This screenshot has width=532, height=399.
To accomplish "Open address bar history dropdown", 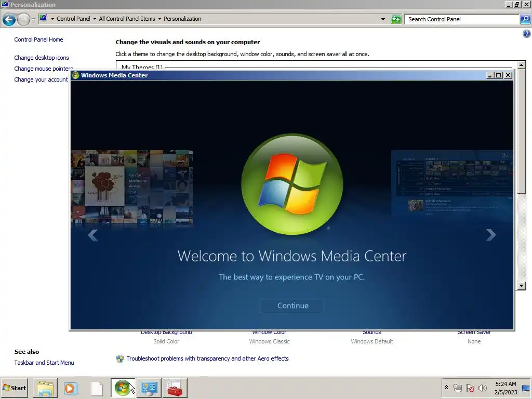I will pos(383,19).
